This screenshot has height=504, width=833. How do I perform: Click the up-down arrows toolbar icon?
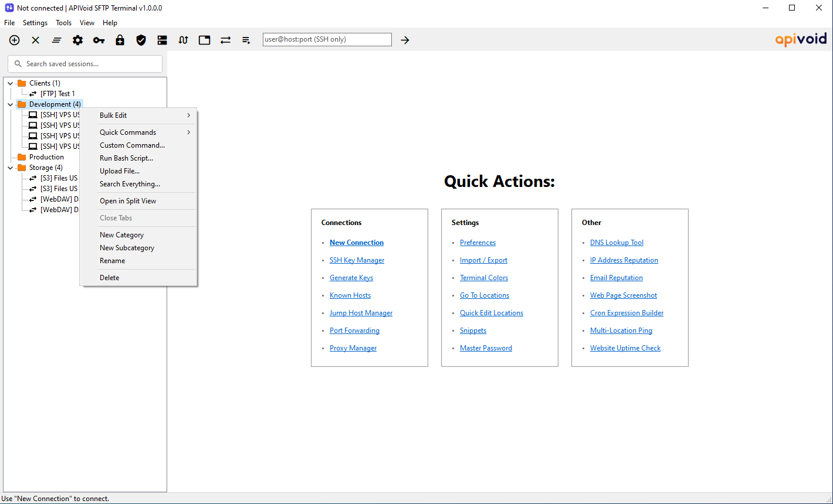[x=184, y=40]
